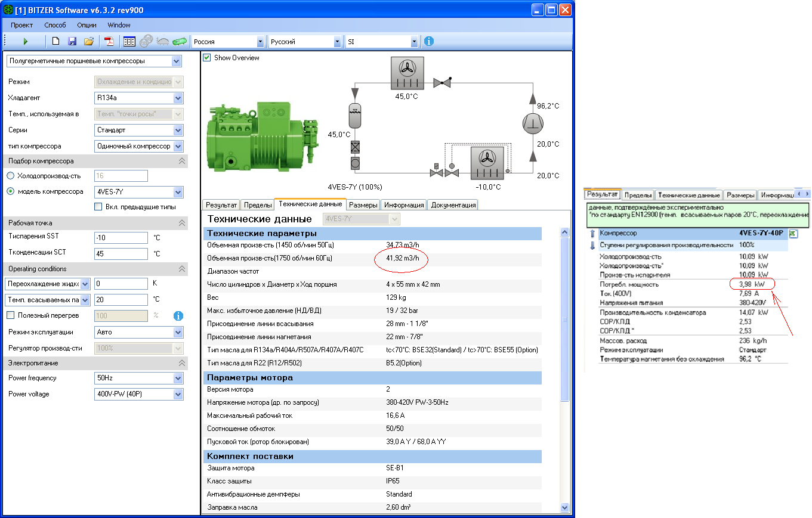The width and height of the screenshot is (812, 518).
Task: Open the language dropdown showing Русский
Action: tap(305, 42)
